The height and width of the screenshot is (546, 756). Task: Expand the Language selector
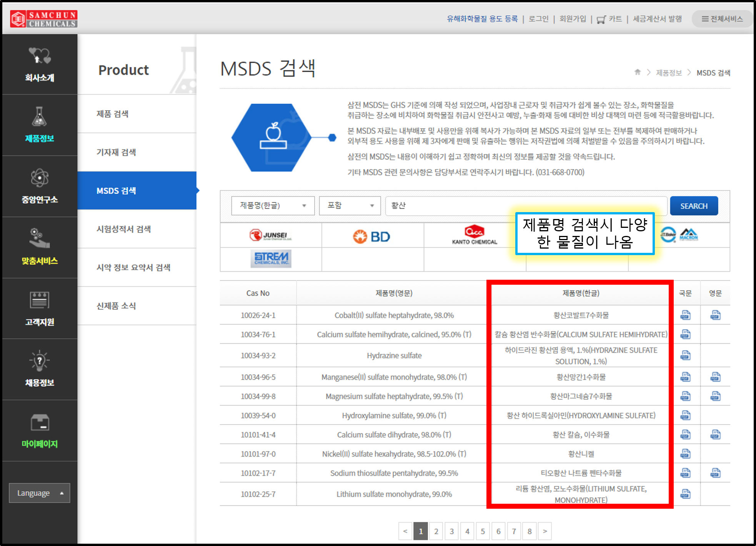(40, 493)
